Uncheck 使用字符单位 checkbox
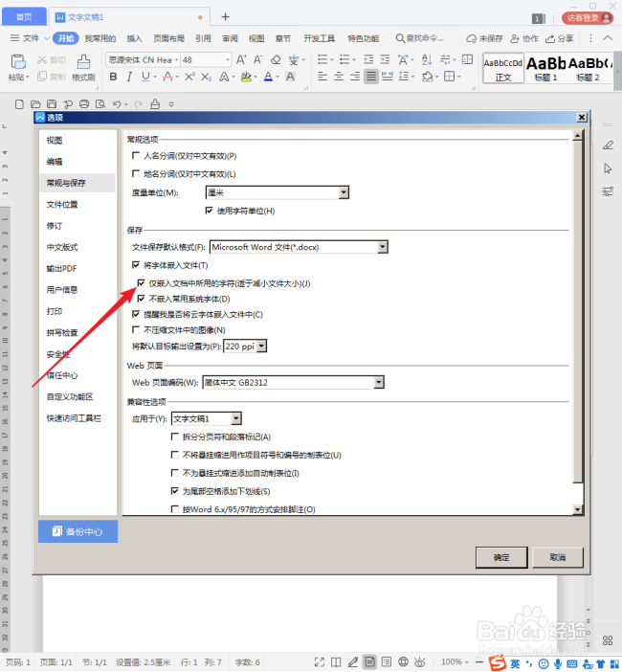 click(x=210, y=211)
